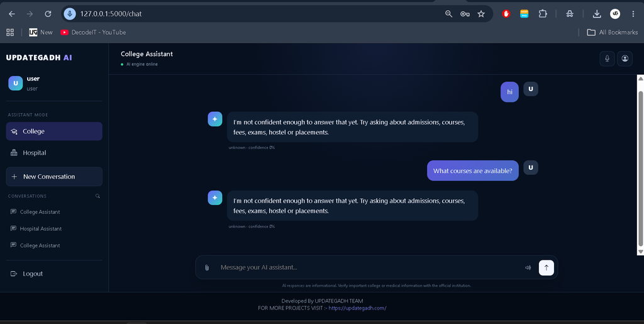Open the browser profile avatar
Viewport: 644px width, 324px height.
click(615, 14)
